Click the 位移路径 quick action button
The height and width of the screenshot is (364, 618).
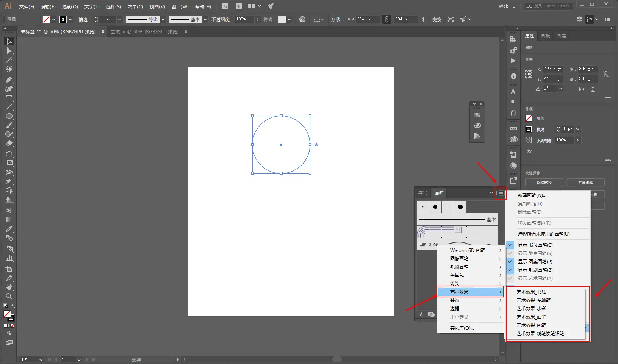[544, 183]
